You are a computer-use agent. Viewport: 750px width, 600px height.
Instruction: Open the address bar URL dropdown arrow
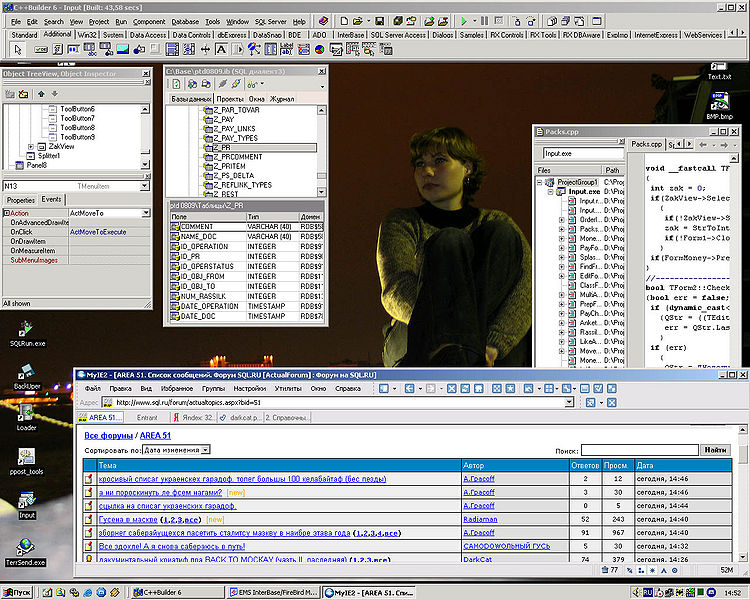(569, 402)
